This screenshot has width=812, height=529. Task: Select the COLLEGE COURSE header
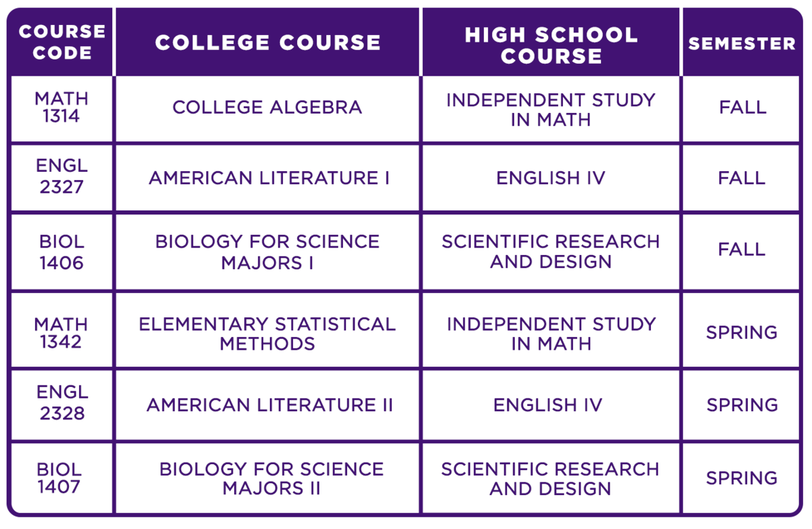[x=268, y=43]
